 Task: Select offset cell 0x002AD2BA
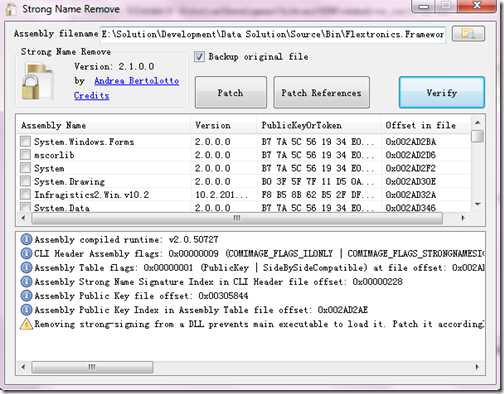411,142
